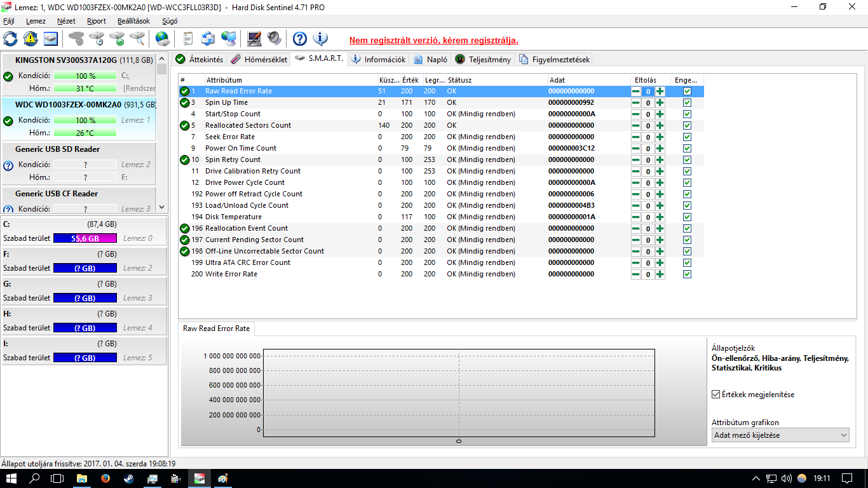Click the Windows Start button
Viewport: 868px width, 488px height.
[x=11, y=478]
